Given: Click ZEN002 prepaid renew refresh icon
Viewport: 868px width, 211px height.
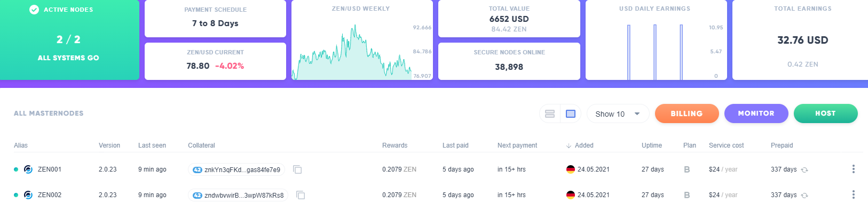Looking at the screenshot, I should (804, 196).
